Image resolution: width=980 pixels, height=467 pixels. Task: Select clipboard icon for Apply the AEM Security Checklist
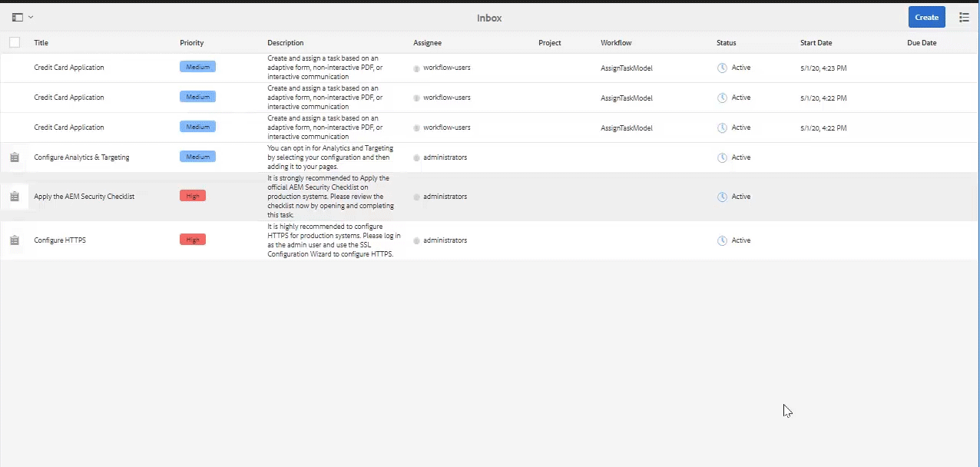[x=15, y=197]
